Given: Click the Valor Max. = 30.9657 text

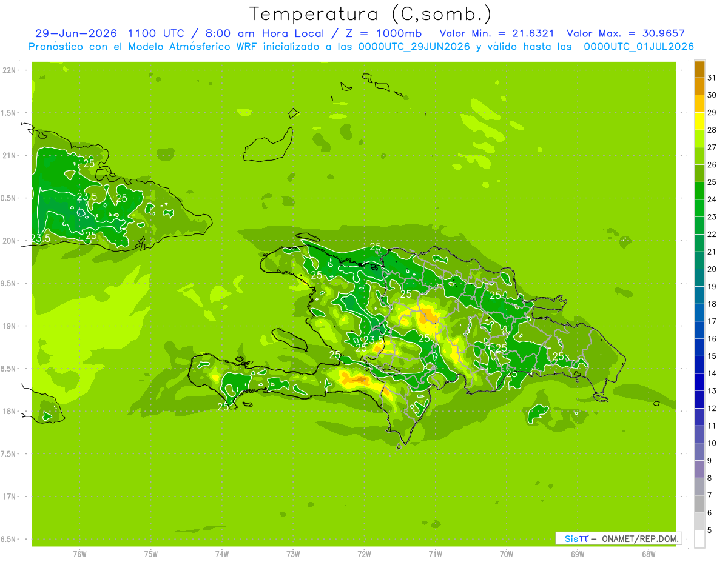Looking at the screenshot, I should coord(625,34).
